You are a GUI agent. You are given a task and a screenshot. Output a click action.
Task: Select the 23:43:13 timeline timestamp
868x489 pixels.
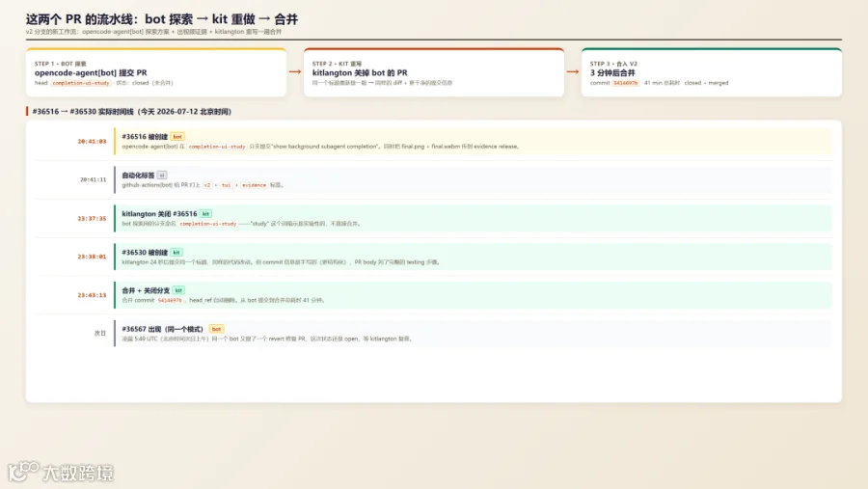point(92,295)
